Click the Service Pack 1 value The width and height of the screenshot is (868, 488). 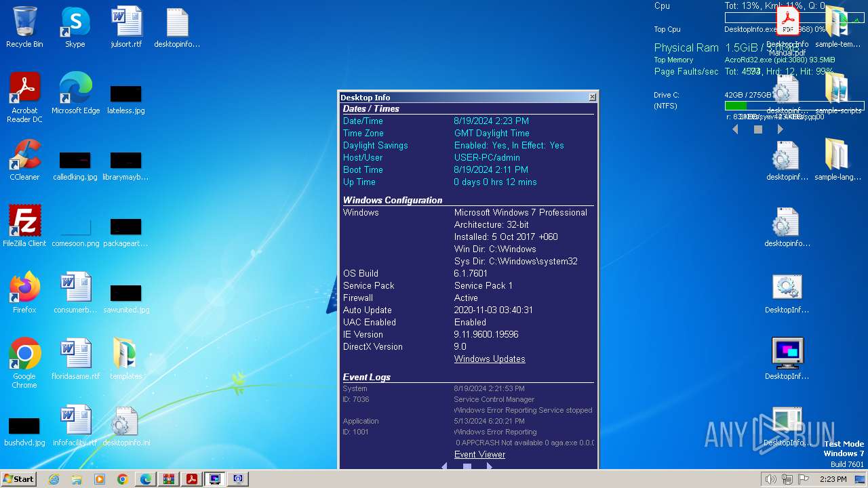[484, 285]
